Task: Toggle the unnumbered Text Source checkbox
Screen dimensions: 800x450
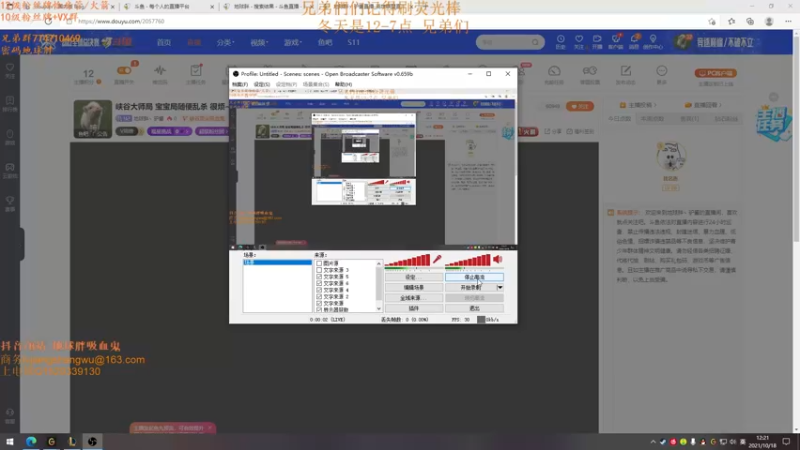Action: (x=319, y=303)
